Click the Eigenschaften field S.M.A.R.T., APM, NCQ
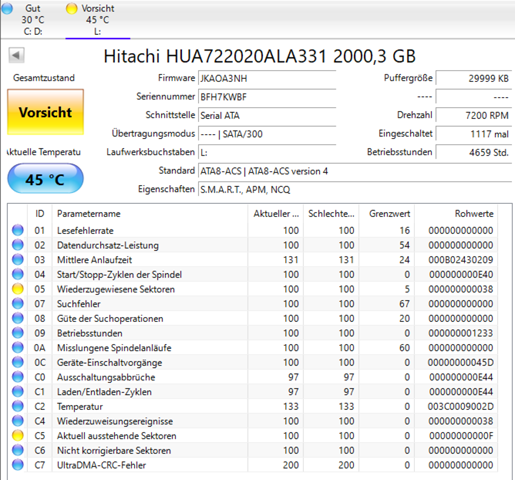 tap(355, 189)
